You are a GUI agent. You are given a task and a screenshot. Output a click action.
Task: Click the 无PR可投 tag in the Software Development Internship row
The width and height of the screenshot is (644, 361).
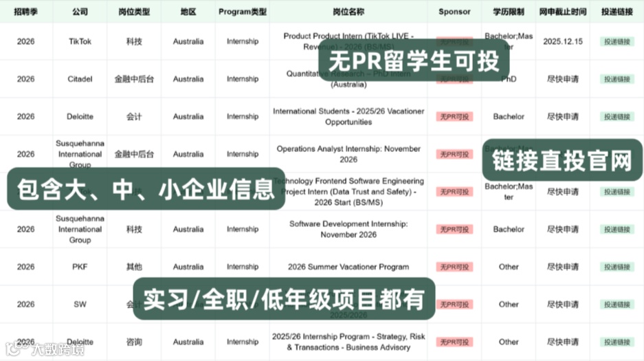coord(454,229)
